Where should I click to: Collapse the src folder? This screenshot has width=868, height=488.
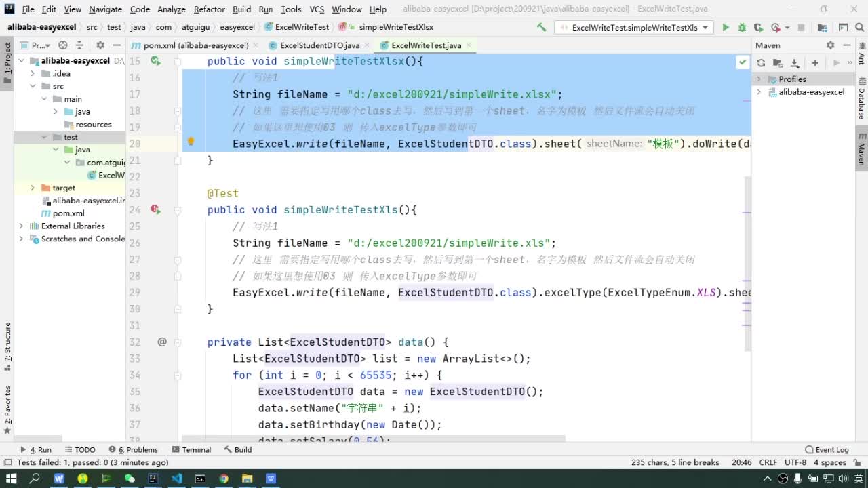33,86
